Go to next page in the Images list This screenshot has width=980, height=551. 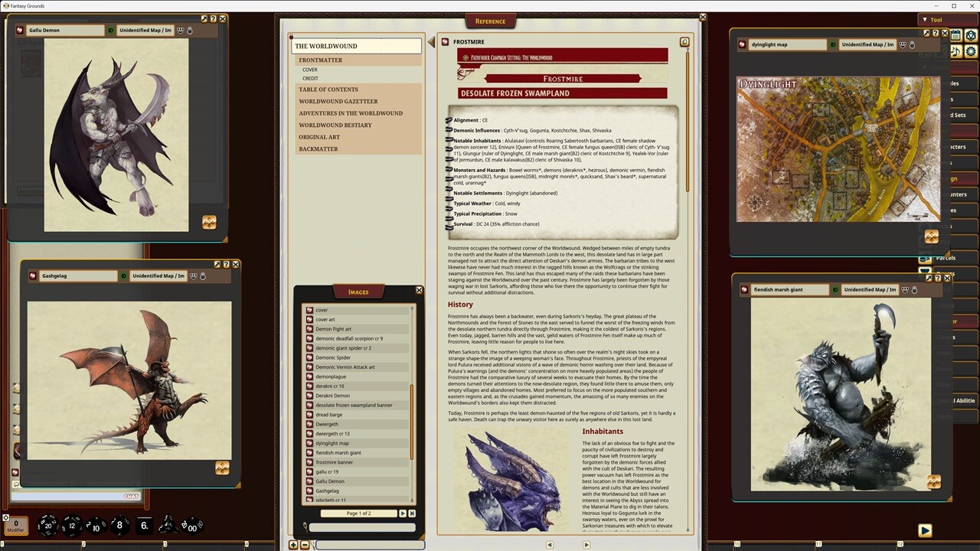click(403, 514)
